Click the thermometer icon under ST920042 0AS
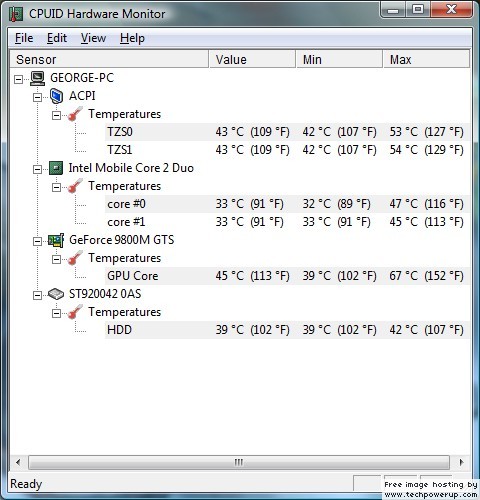480x500 pixels. point(75,312)
